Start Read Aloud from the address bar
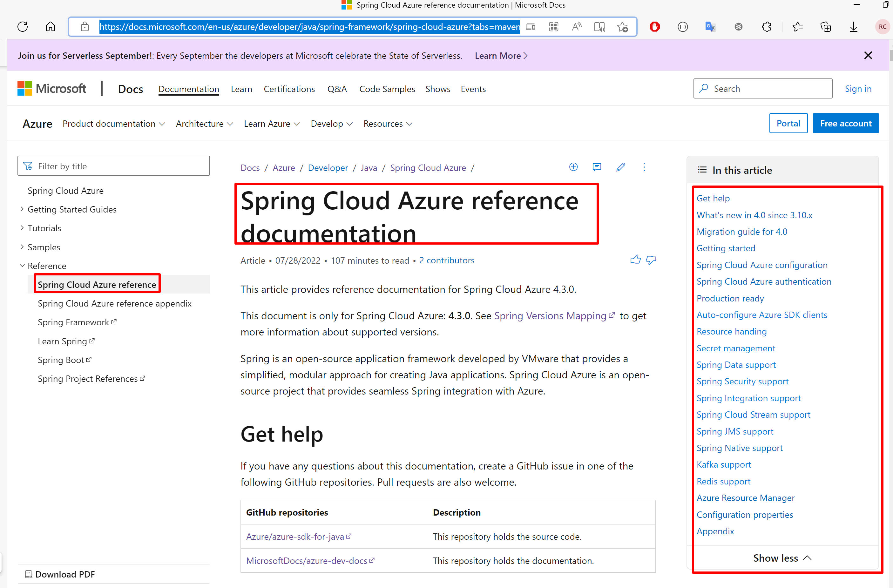893x588 pixels. pyautogui.click(x=577, y=26)
